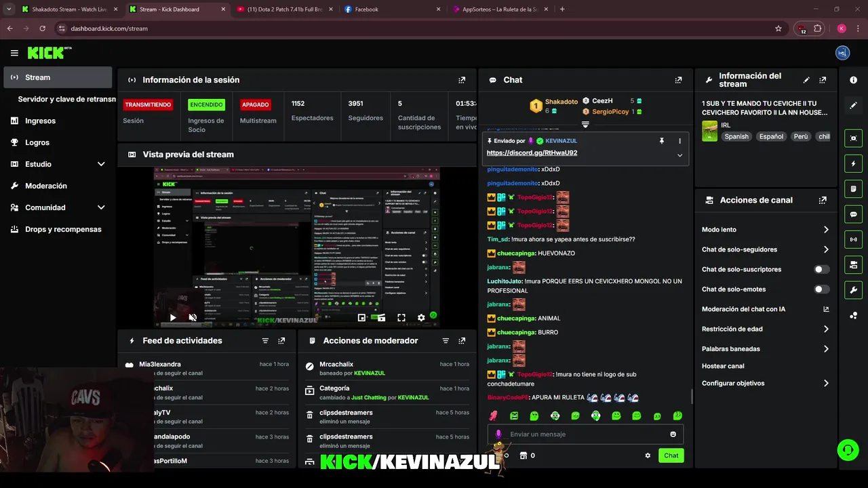Click Hostear canal
This screenshot has height=488, width=868.
tap(723, 366)
